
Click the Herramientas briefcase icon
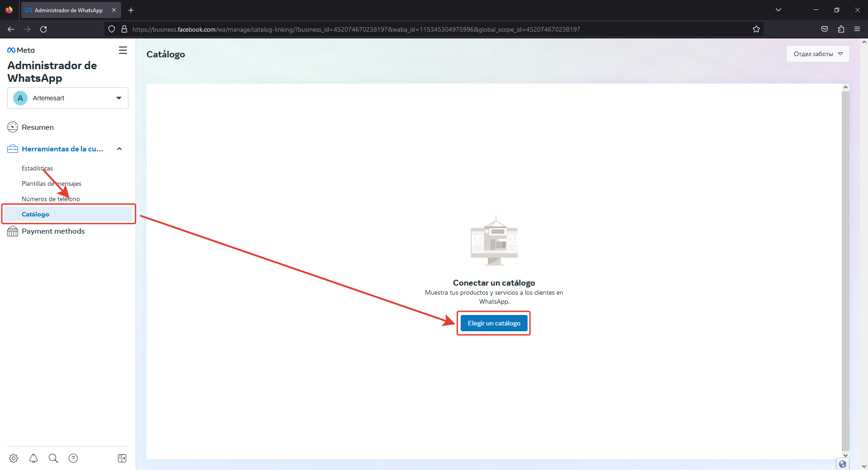point(13,149)
